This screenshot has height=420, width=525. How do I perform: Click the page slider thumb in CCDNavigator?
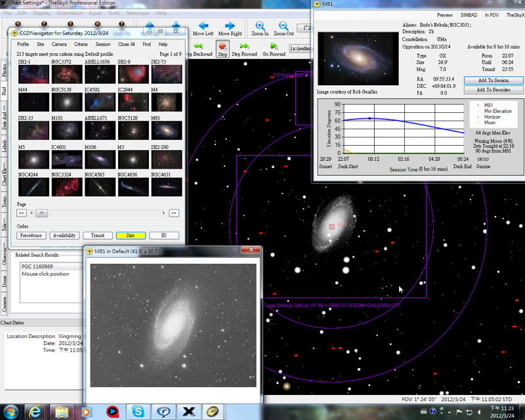coord(43,213)
